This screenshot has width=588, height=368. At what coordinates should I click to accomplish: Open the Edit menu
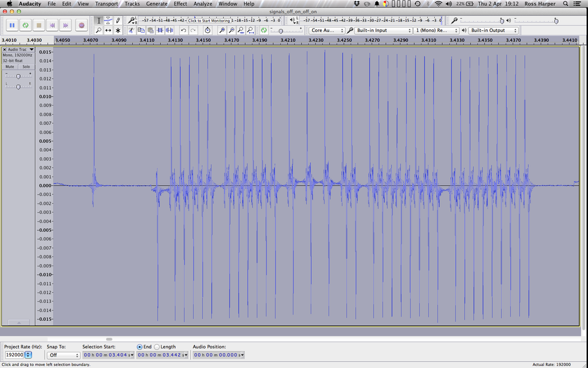67,4
